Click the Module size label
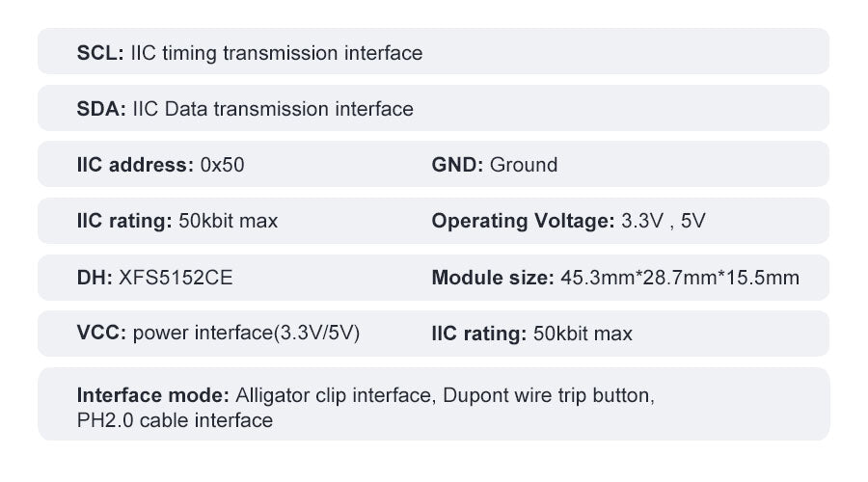The image size is (868, 482). click(493, 278)
